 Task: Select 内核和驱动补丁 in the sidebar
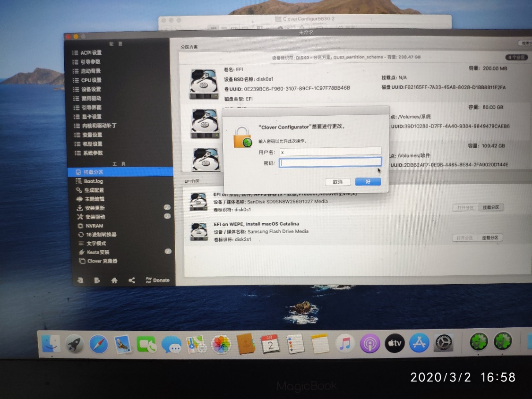[x=95, y=126]
